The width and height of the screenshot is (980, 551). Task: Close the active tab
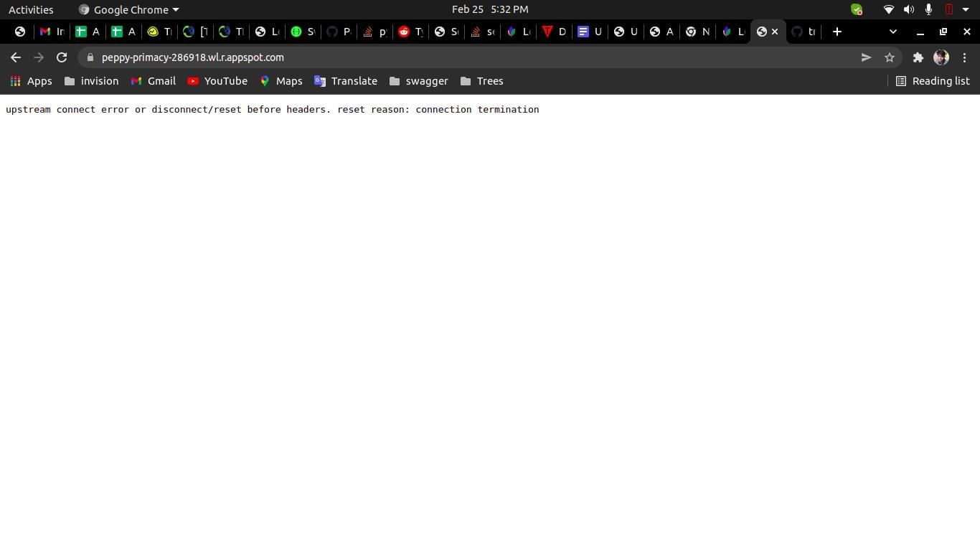click(775, 32)
